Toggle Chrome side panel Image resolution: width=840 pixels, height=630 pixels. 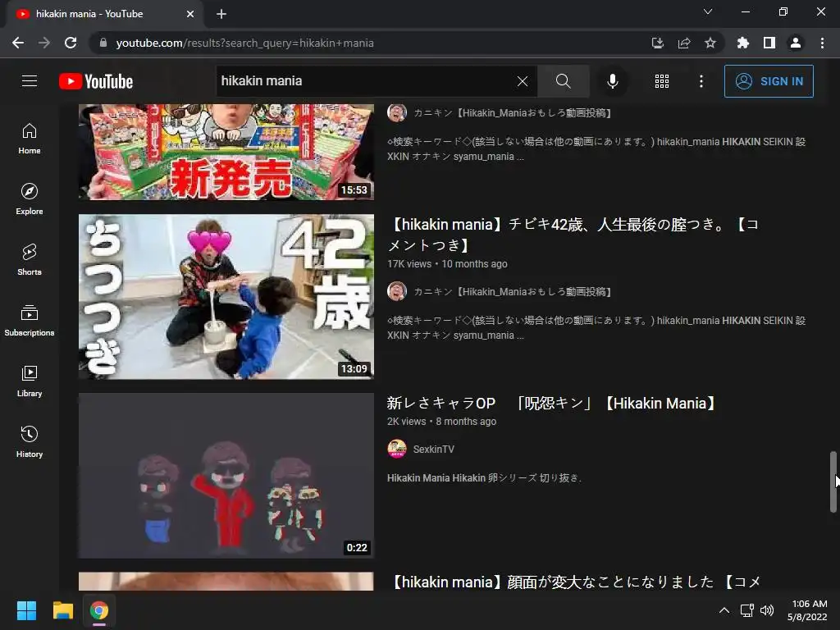(x=769, y=43)
